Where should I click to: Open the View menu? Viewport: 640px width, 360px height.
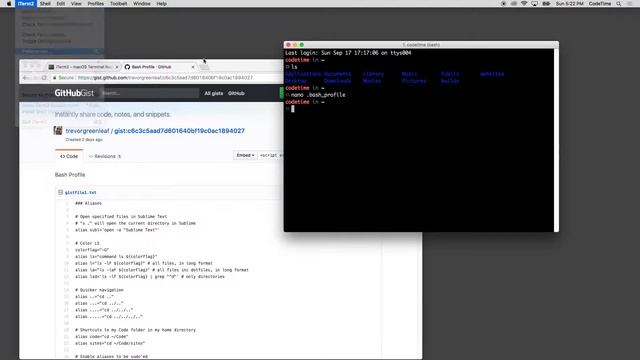pyautogui.click(x=76, y=4)
